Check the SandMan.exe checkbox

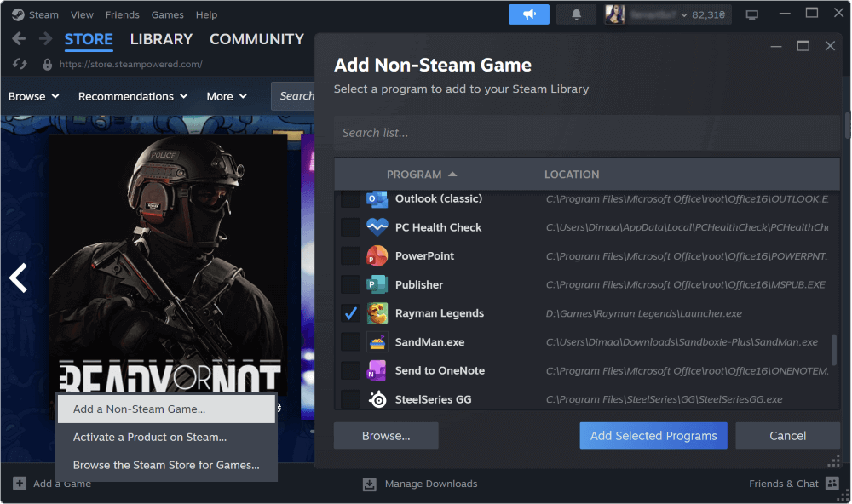click(350, 342)
